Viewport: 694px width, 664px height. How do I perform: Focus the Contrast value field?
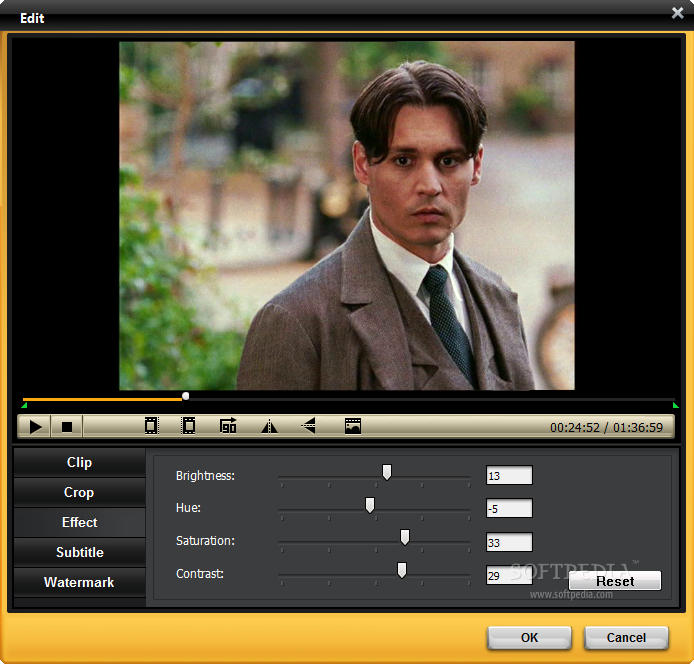pyautogui.click(x=509, y=575)
